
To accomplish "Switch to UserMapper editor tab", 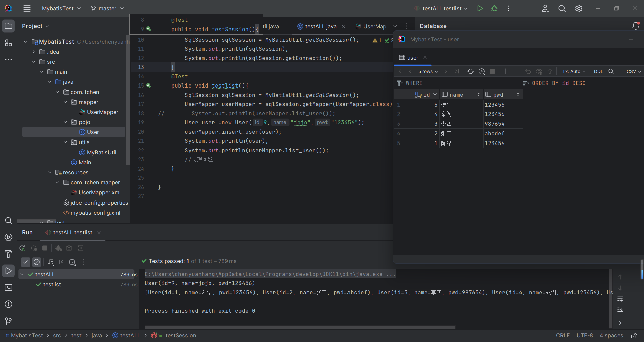I will tap(372, 26).
